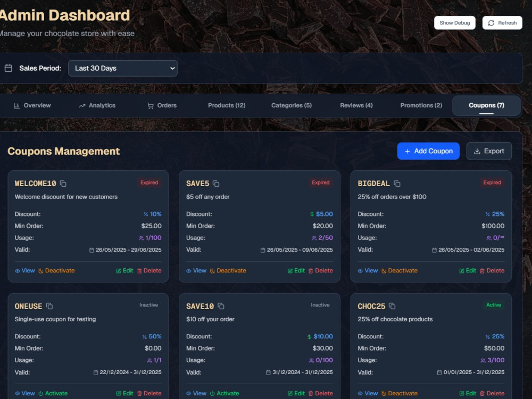Go to the Categories (5) tab
Viewport: 532px width, 399px height.
[x=292, y=105]
